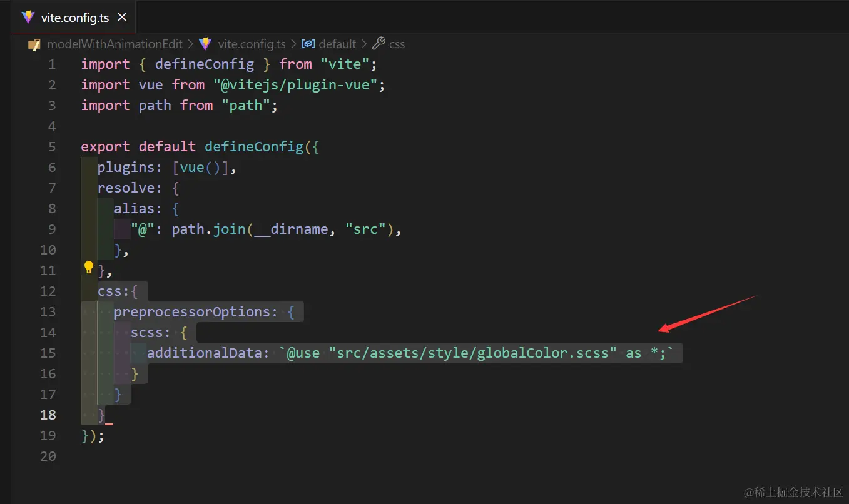Viewport: 849px width, 504px height.
Task: Click the modelWithAnimationEdit folder icon in breadcrumb
Action: pyautogui.click(x=35, y=44)
